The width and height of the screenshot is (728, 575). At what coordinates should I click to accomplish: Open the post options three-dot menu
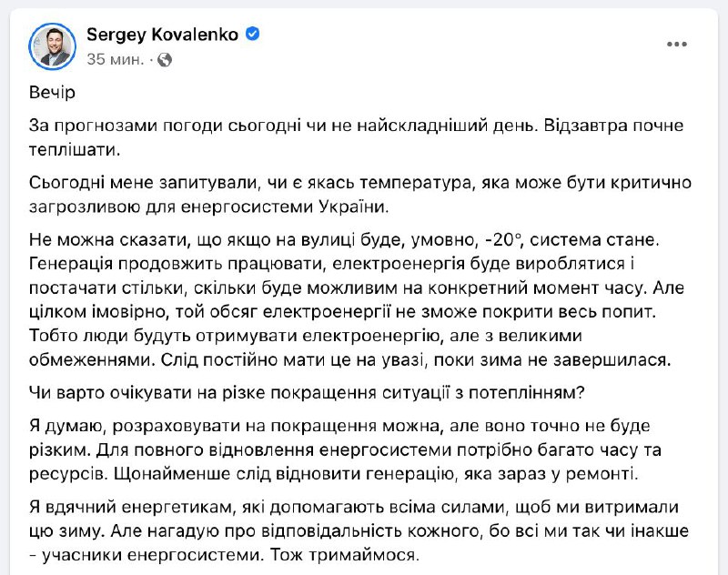pyautogui.click(x=676, y=44)
